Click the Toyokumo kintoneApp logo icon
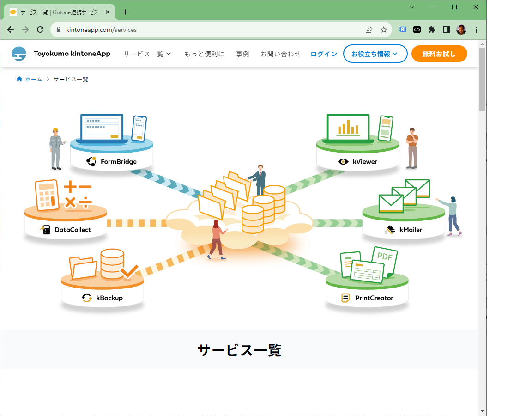The height and width of the screenshot is (416, 532). click(x=19, y=54)
